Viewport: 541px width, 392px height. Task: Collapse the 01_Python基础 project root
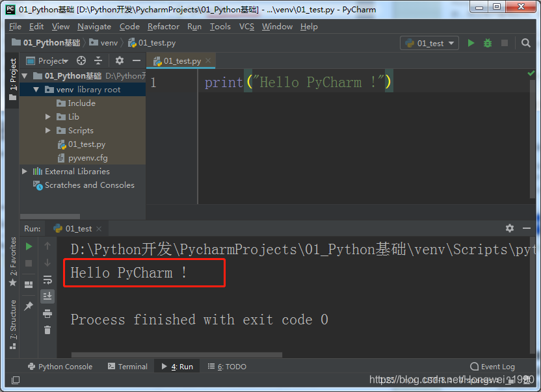(x=25, y=76)
